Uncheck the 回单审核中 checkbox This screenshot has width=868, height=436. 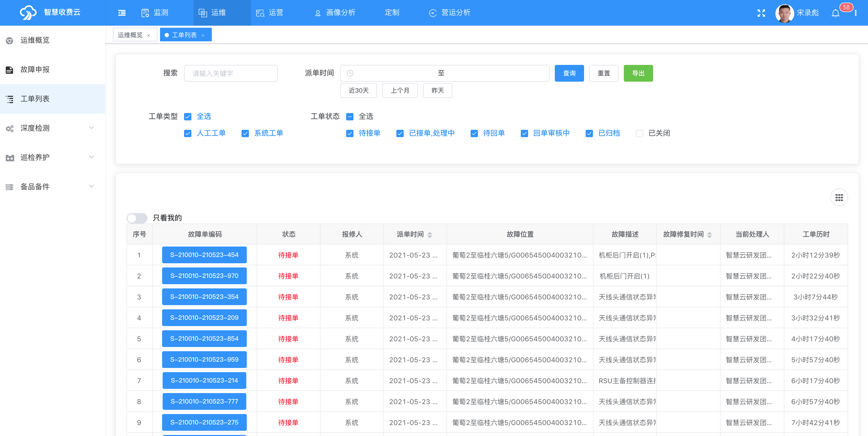(x=524, y=133)
